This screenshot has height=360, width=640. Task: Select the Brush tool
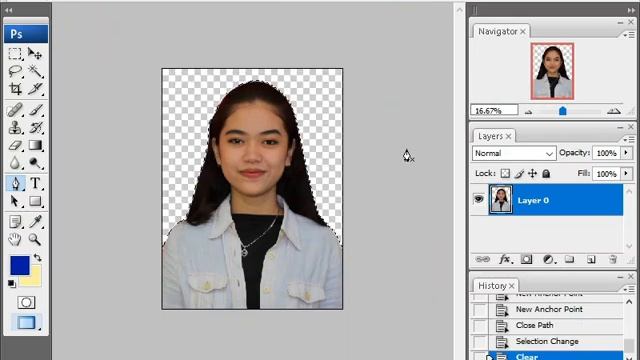(x=35, y=110)
